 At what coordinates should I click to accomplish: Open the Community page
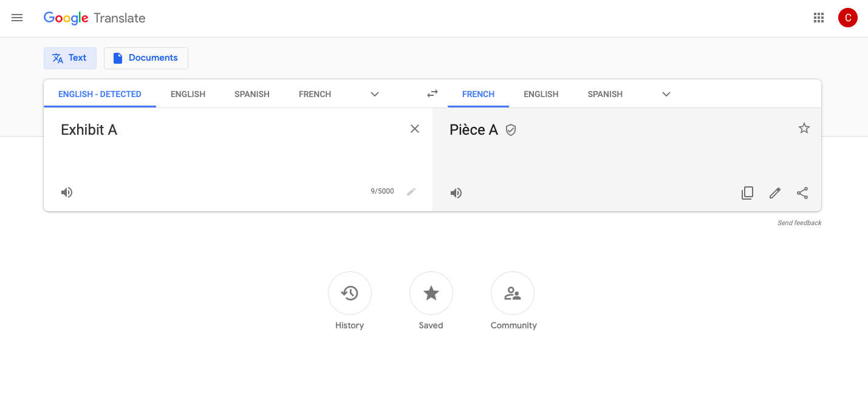pyautogui.click(x=513, y=294)
